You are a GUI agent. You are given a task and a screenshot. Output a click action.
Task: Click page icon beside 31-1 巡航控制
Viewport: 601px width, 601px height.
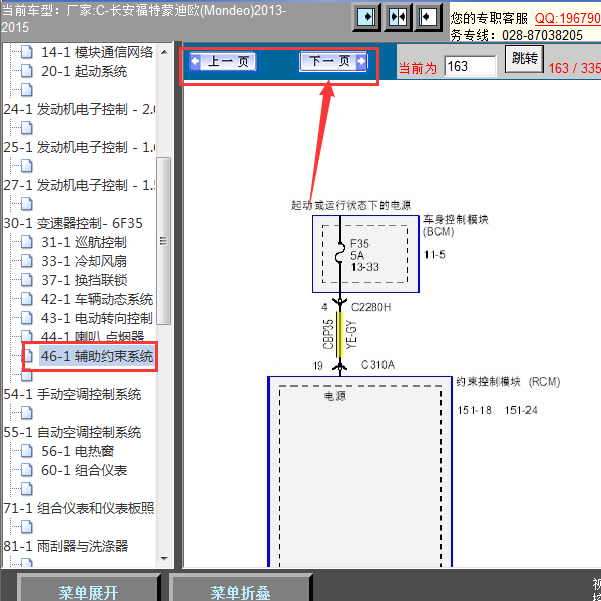[26, 242]
